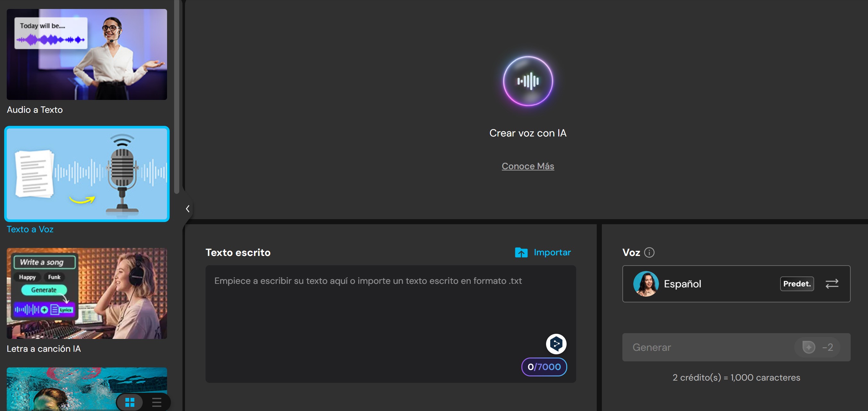The width and height of the screenshot is (868, 411).
Task: Open Letra a canción IA tool
Action: [44, 349]
